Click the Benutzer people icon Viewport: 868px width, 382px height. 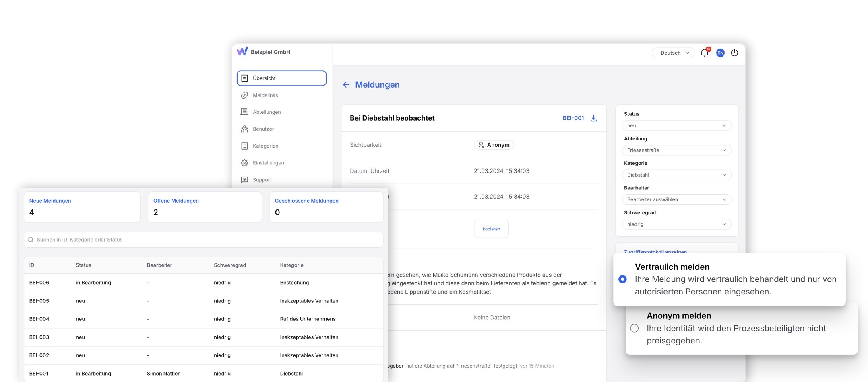pos(244,129)
